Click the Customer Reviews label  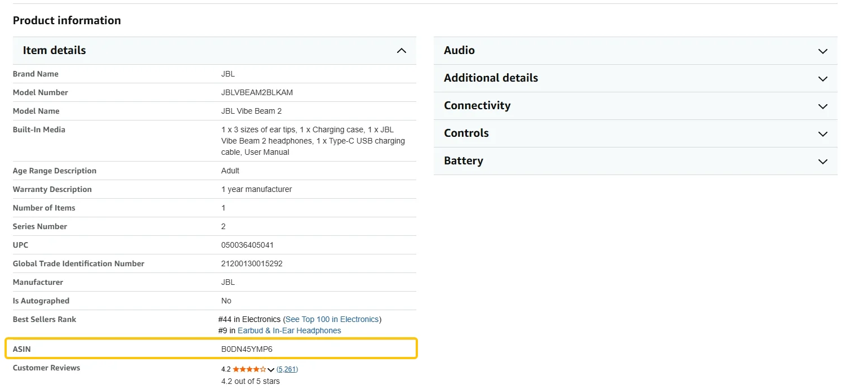click(46, 368)
